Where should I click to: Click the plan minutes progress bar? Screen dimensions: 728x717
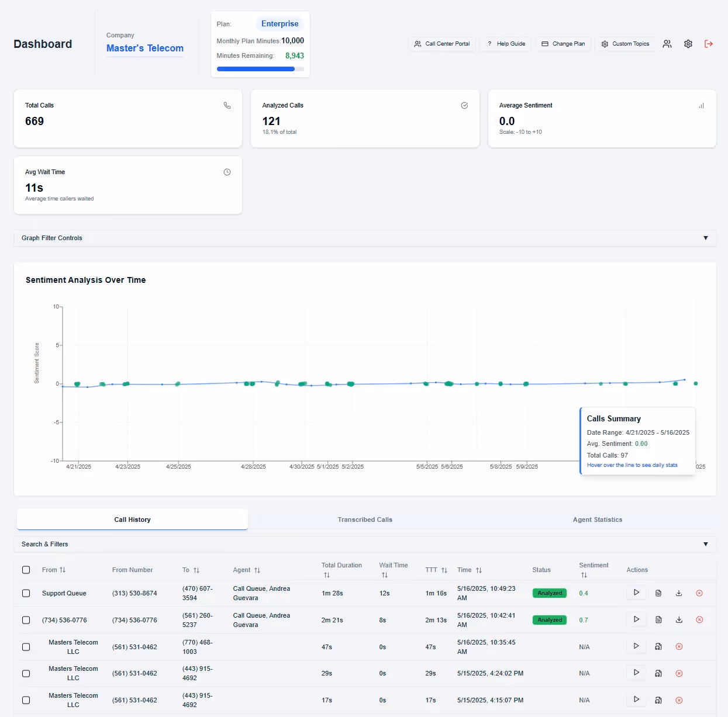pyautogui.click(x=260, y=69)
